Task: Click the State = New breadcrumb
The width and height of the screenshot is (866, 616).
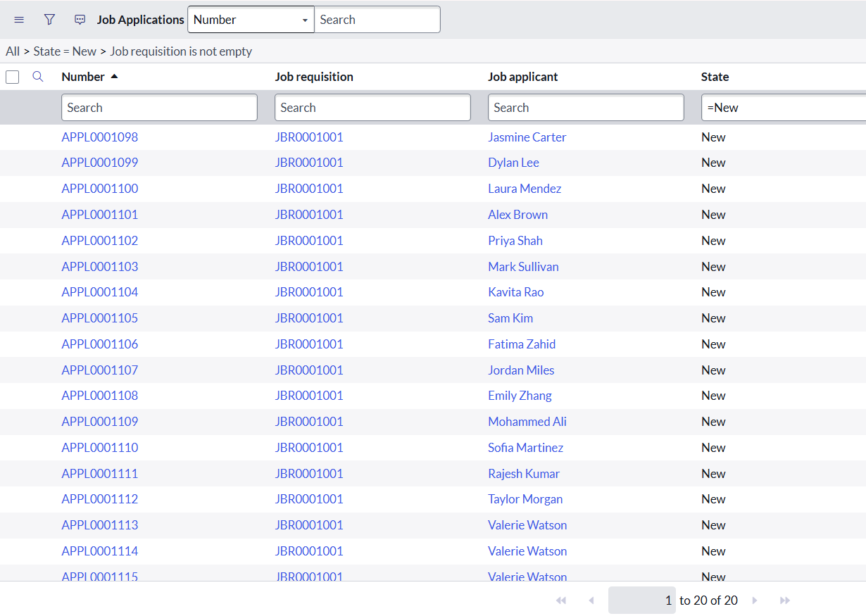Action: pos(65,51)
